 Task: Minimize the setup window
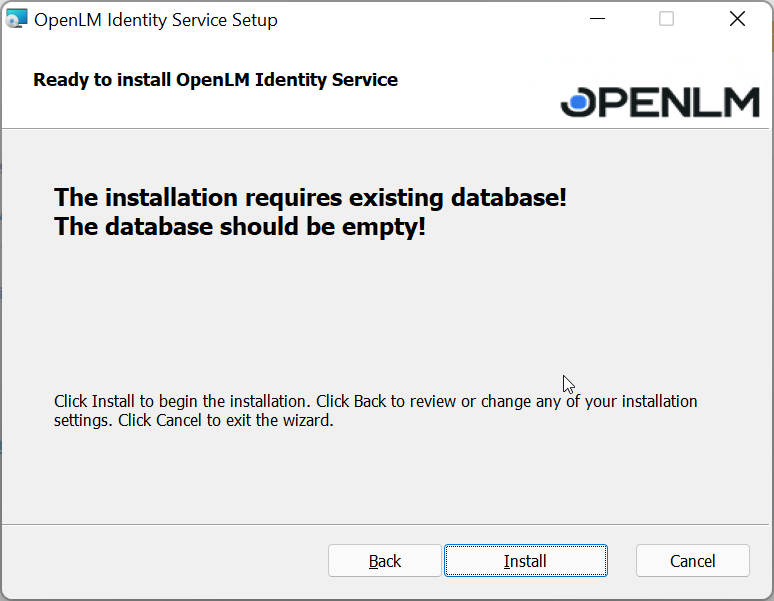pyautogui.click(x=597, y=19)
